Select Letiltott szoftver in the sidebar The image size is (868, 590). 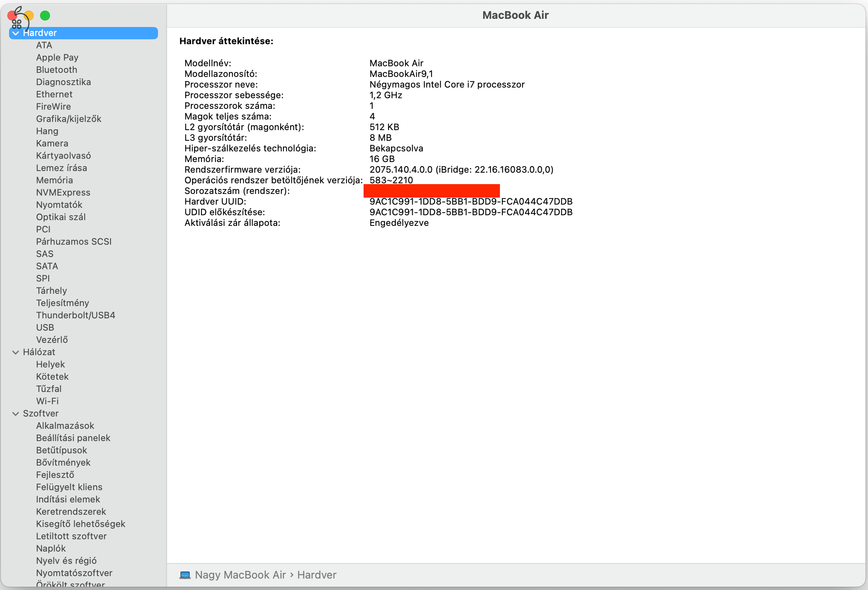click(71, 536)
